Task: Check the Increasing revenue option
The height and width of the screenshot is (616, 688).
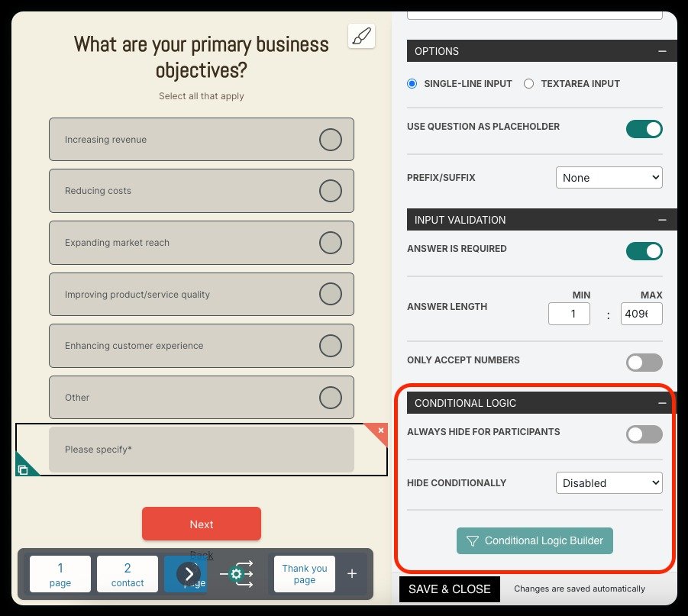Action: coord(331,140)
